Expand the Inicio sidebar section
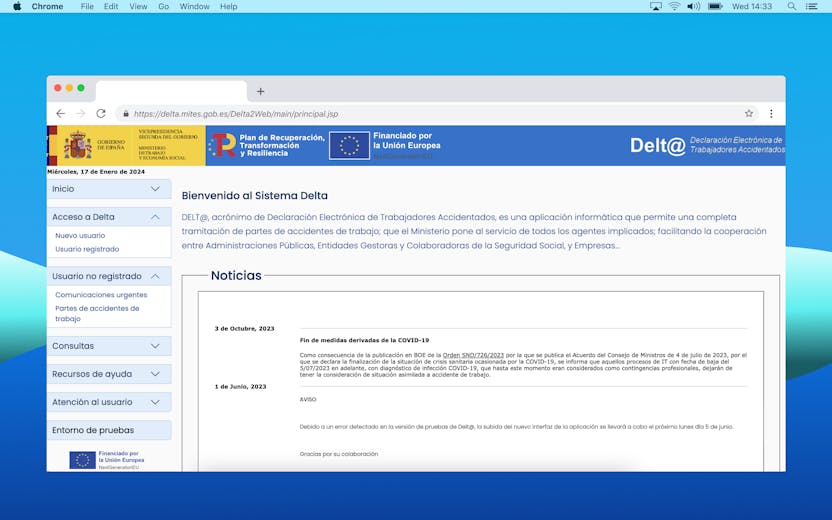The height and width of the screenshot is (520, 832). (x=109, y=189)
